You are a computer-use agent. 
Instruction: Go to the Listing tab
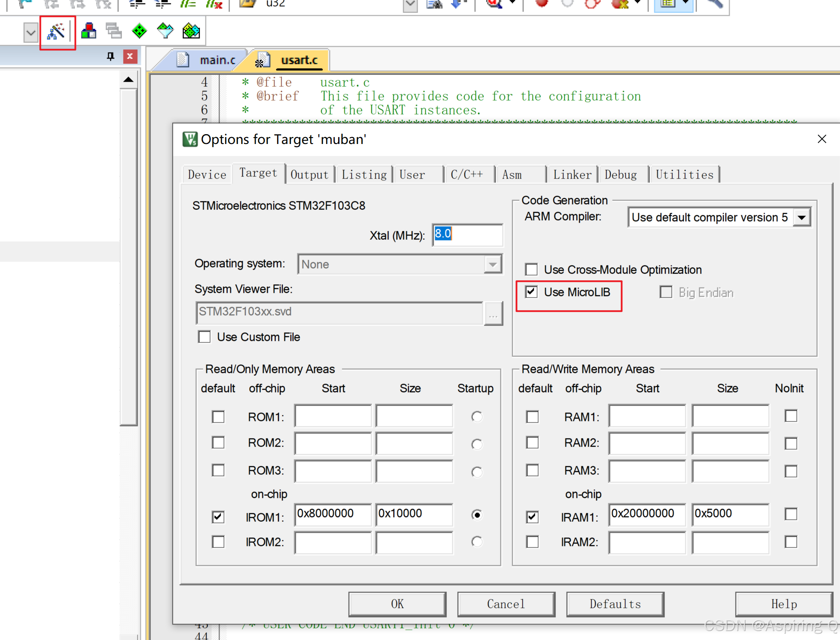364,175
